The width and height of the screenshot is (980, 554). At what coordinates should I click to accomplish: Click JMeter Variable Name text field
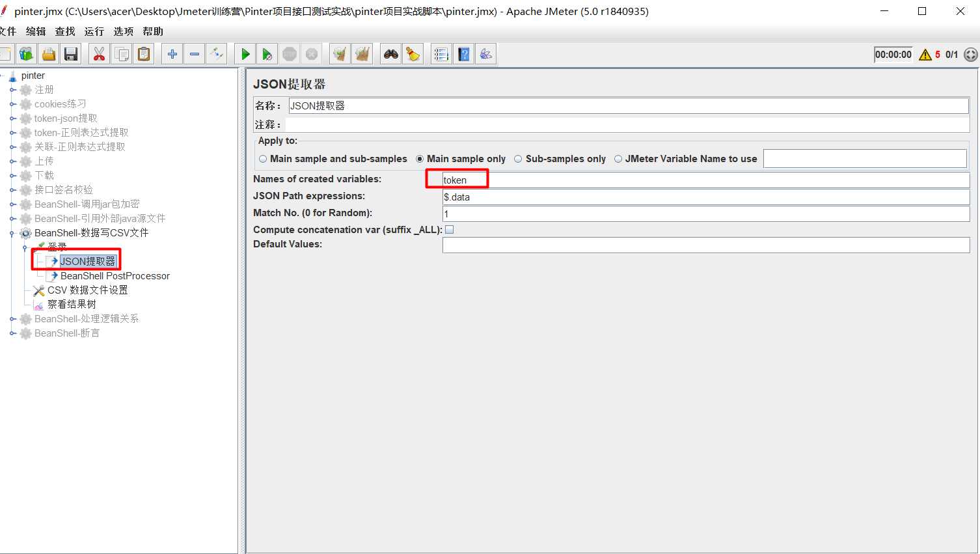tap(865, 158)
